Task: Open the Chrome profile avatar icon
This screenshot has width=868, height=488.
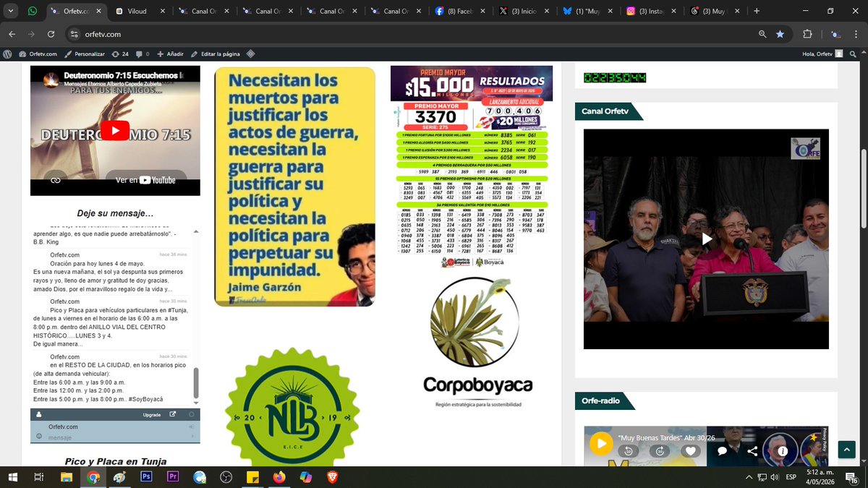Action: click(x=835, y=34)
